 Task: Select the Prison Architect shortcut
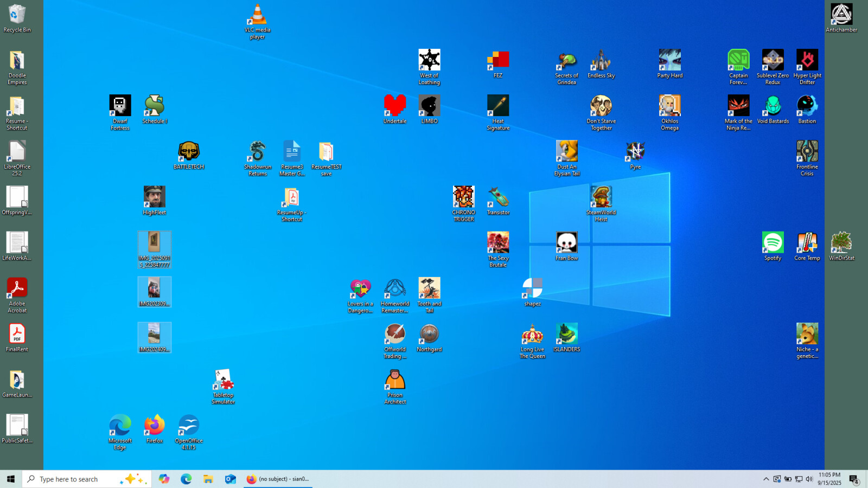pyautogui.click(x=395, y=380)
